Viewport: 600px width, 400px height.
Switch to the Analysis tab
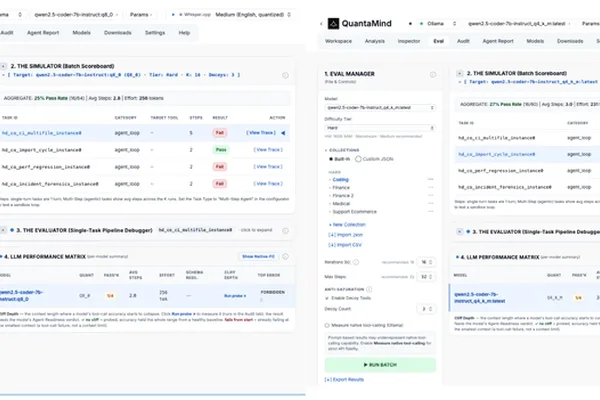pyautogui.click(x=375, y=41)
